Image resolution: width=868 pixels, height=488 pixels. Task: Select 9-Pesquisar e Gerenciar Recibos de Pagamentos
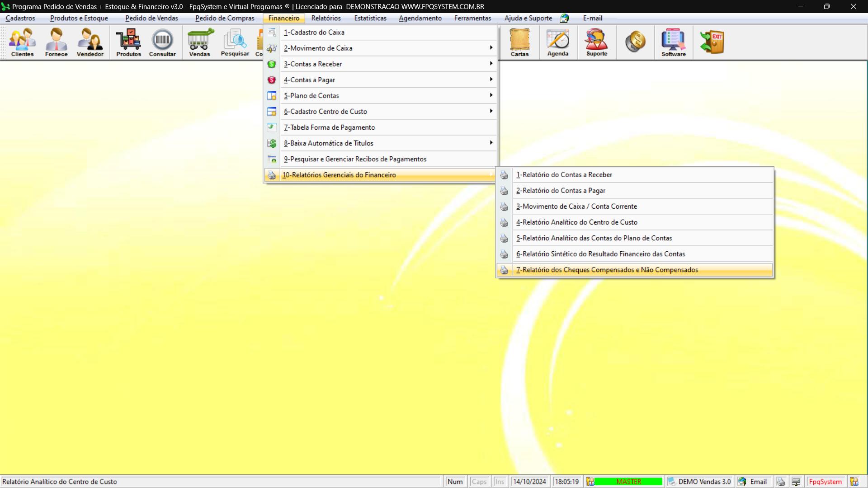pos(380,159)
